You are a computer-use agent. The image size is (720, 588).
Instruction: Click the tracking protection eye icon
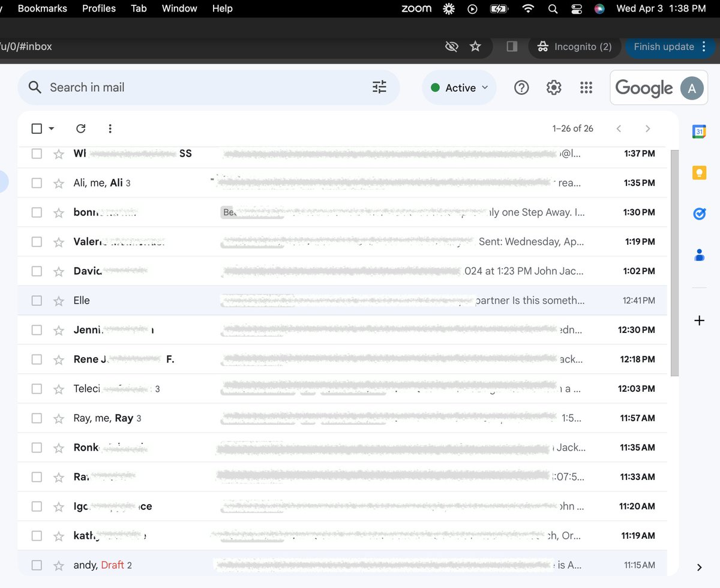pos(452,46)
